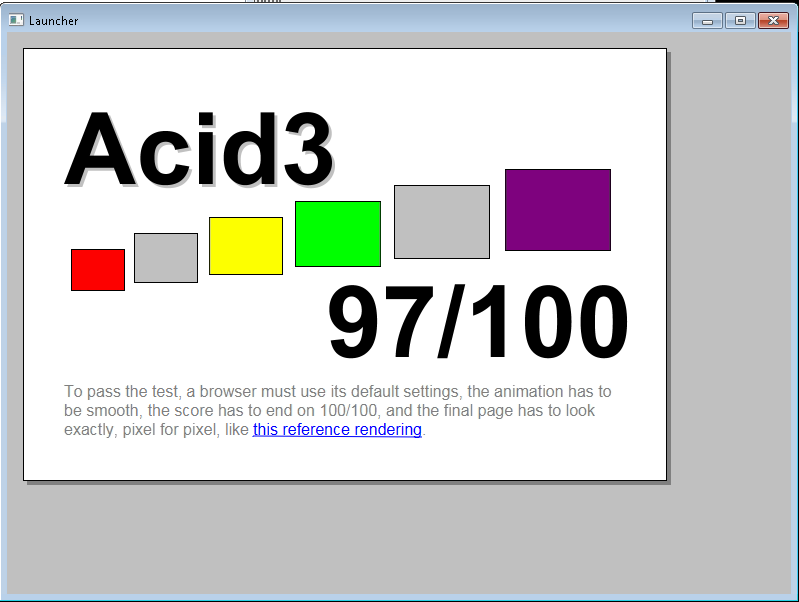The image size is (799, 602).
Task: Click the yellow rectangle
Action: (x=246, y=246)
